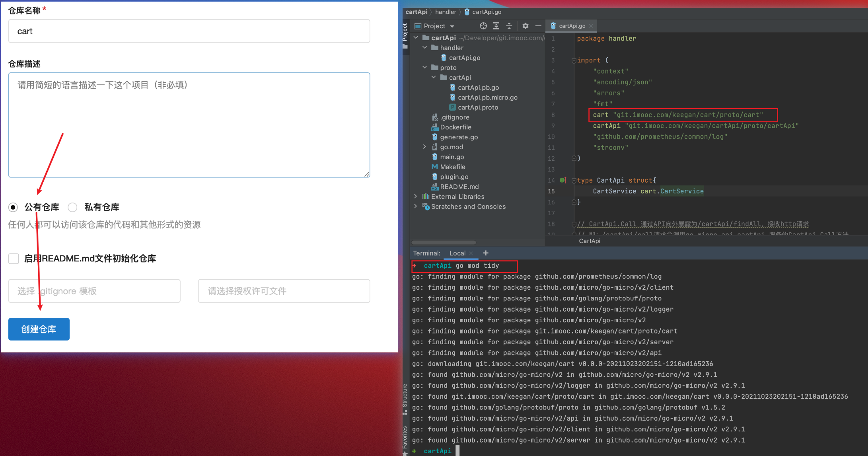
Task: Expand External Libraries in the project tree
Action: coord(415,196)
